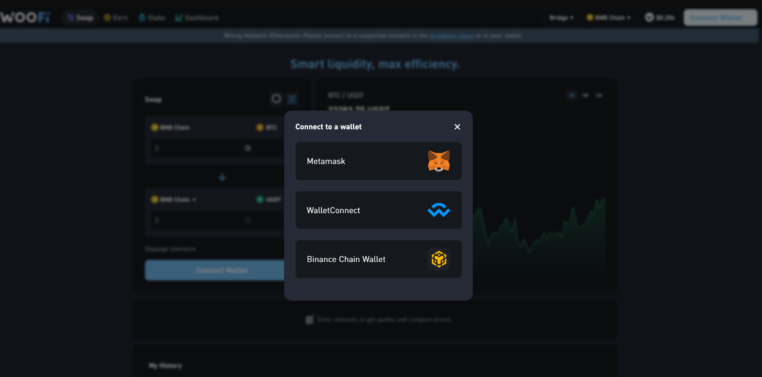Toggle the chart icon in Swap panel
Screen dimensions: 762x377
click(x=292, y=99)
